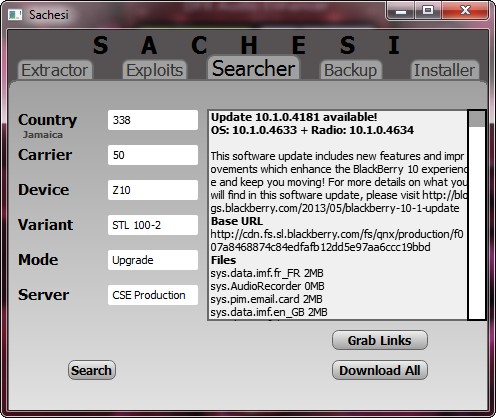Go to the Backup tab
This screenshot has height=418, width=496.
click(351, 70)
